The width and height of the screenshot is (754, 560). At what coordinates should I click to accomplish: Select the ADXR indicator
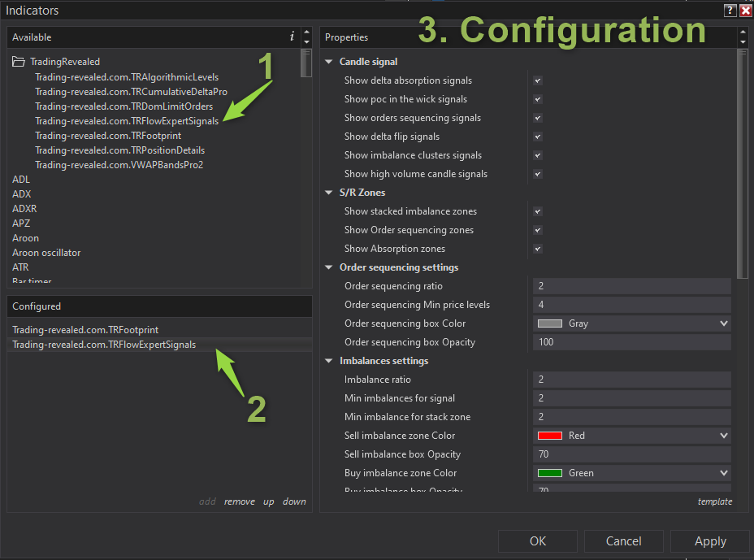coord(24,208)
